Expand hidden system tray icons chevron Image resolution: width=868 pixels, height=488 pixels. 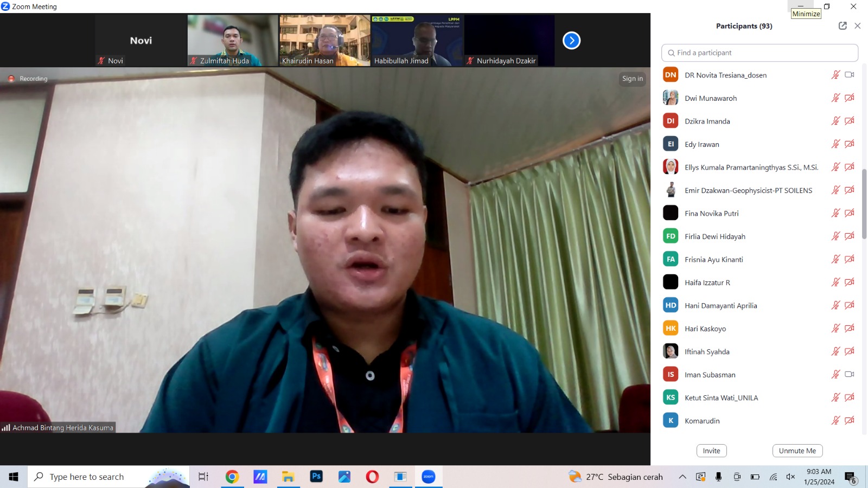(x=682, y=477)
